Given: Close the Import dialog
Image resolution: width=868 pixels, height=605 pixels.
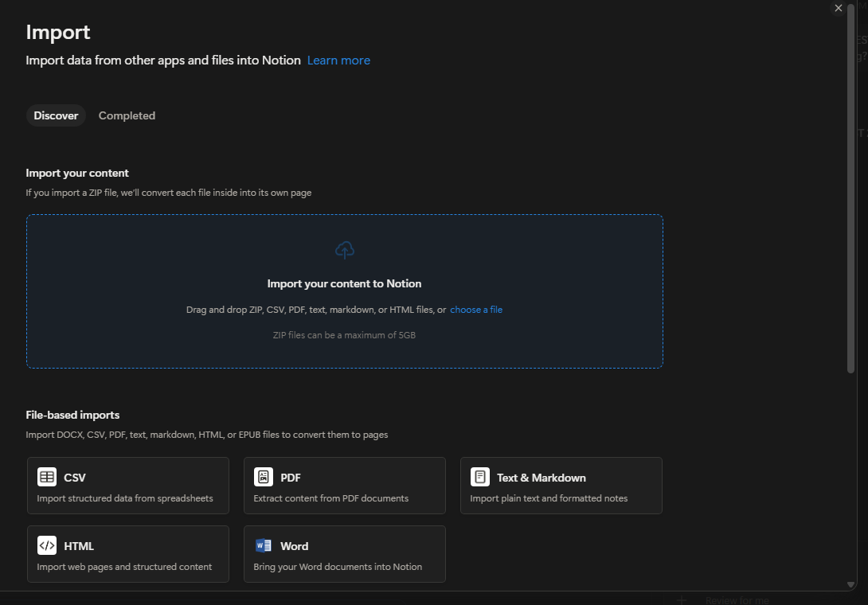Looking at the screenshot, I should tap(838, 8).
